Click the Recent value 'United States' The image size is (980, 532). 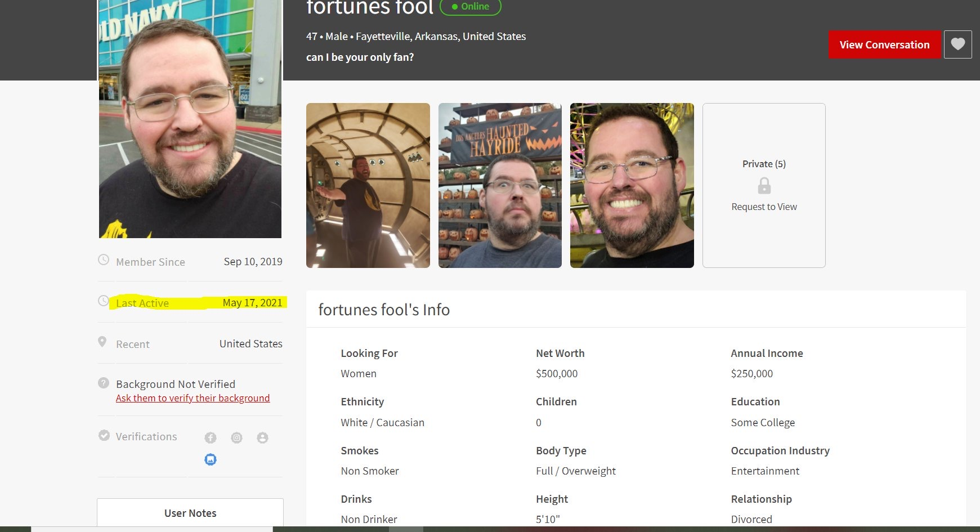(251, 344)
